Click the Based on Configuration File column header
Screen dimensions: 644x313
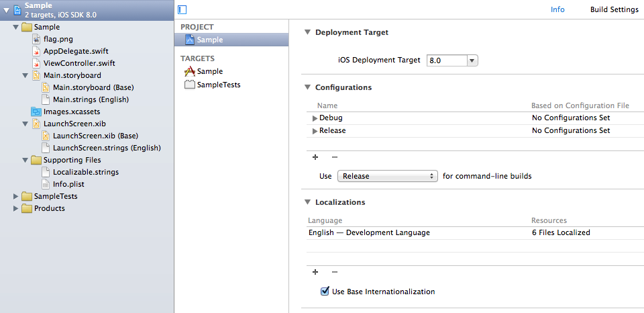tap(580, 105)
